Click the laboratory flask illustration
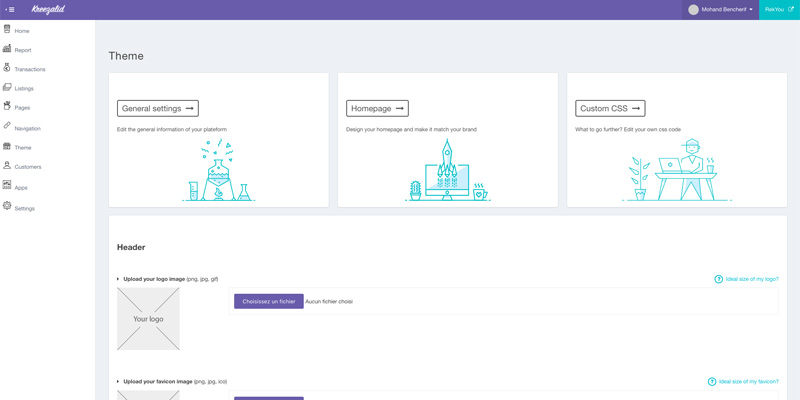800x400 pixels. [x=218, y=170]
